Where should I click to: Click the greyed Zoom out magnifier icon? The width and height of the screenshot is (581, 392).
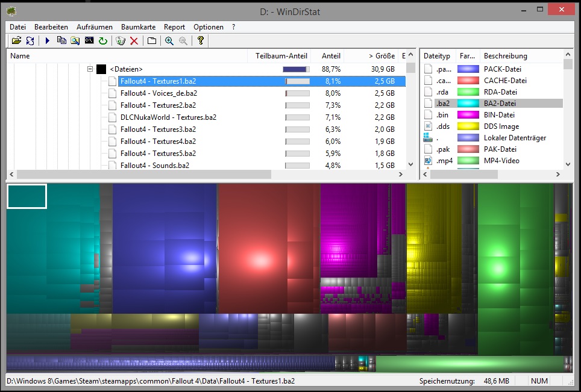tap(183, 41)
